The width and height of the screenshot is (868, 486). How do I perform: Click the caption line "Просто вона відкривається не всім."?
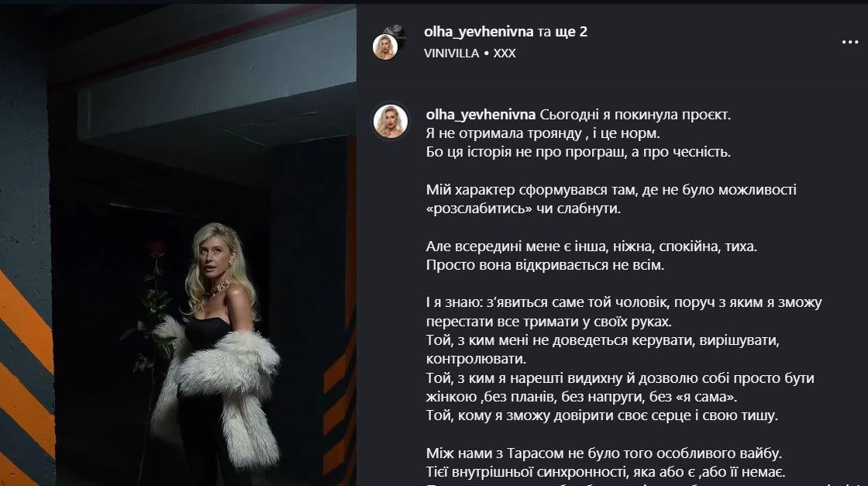[x=546, y=265]
